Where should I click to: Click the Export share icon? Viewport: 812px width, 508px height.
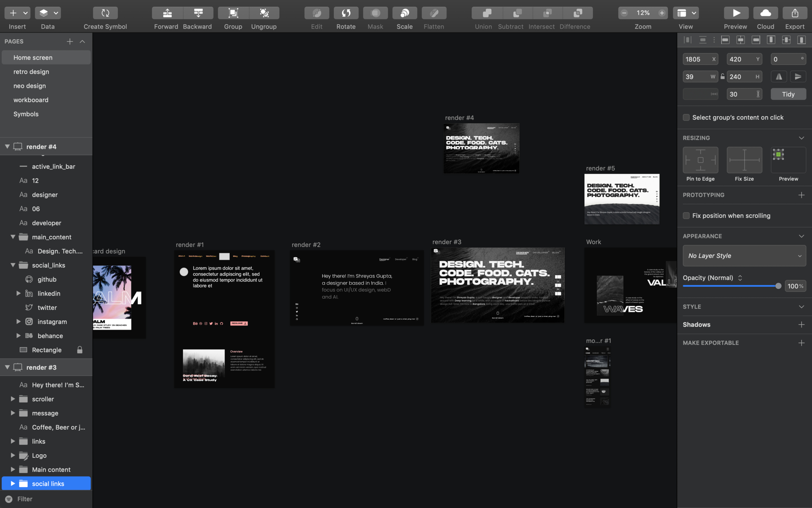(795, 13)
